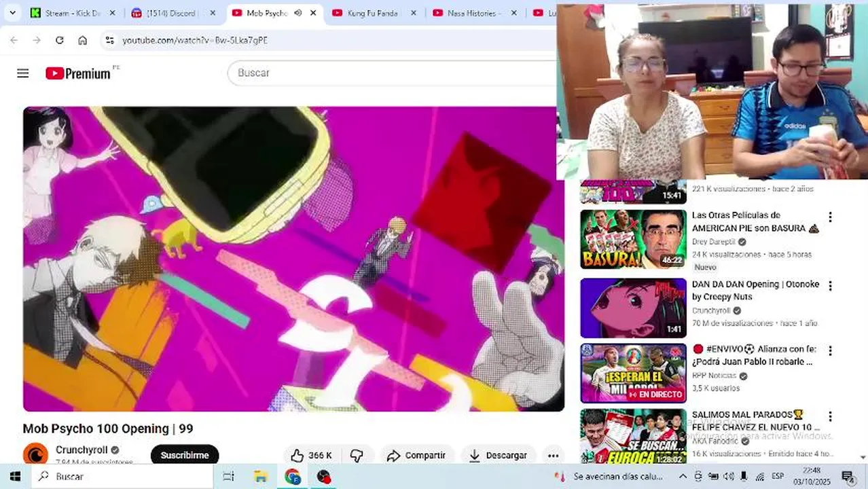Switch to the Nasa Histories tab
The image size is (868, 489).
click(x=474, y=13)
